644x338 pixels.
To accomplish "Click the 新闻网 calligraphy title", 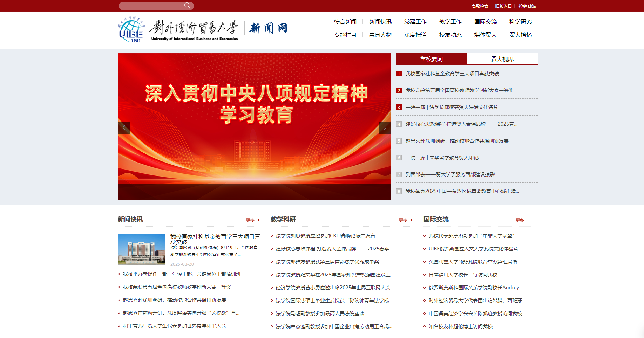I will (x=268, y=28).
